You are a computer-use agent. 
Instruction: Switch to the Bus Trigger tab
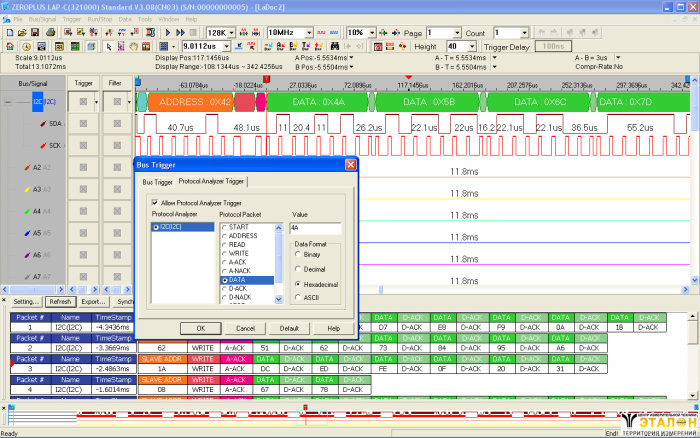click(x=157, y=182)
